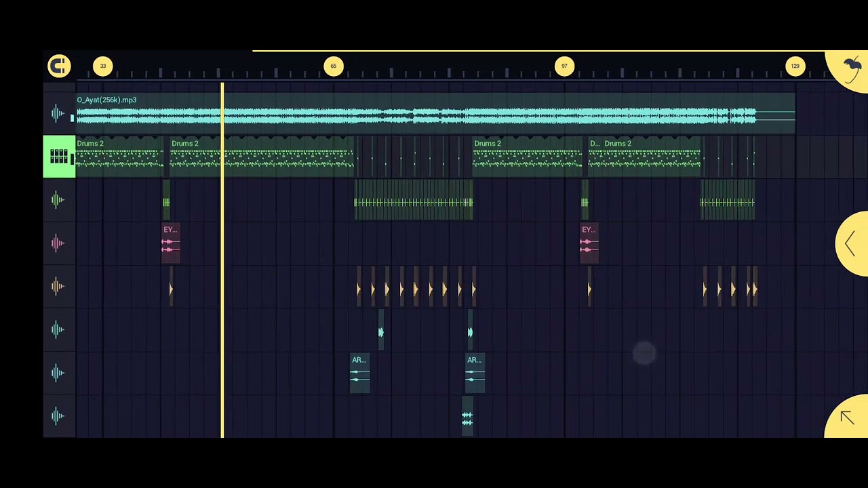Select the bottom-most teal track icon
The height and width of the screenshot is (488, 868).
(x=58, y=417)
